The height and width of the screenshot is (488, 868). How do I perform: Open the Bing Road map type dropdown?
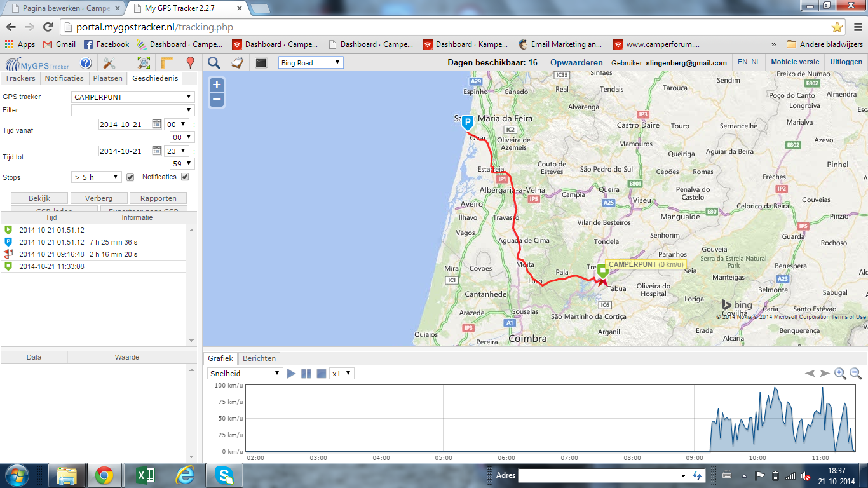(311, 63)
